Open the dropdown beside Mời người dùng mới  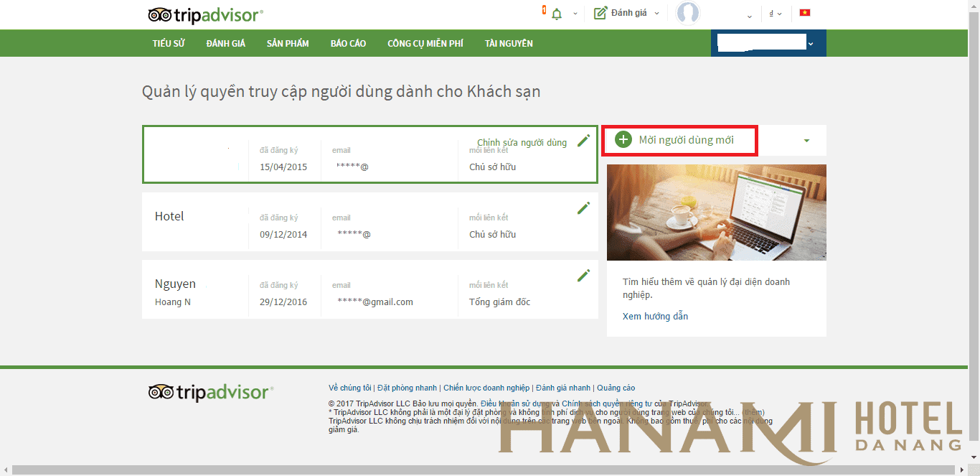tap(806, 141)
